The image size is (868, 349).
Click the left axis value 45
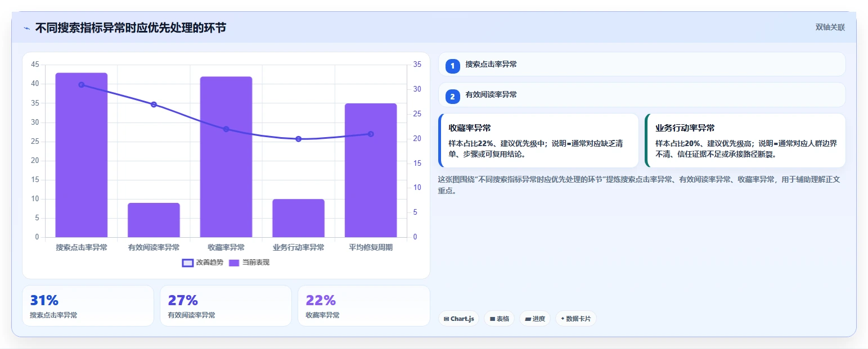pyautogui.click(x=35, y=65)
